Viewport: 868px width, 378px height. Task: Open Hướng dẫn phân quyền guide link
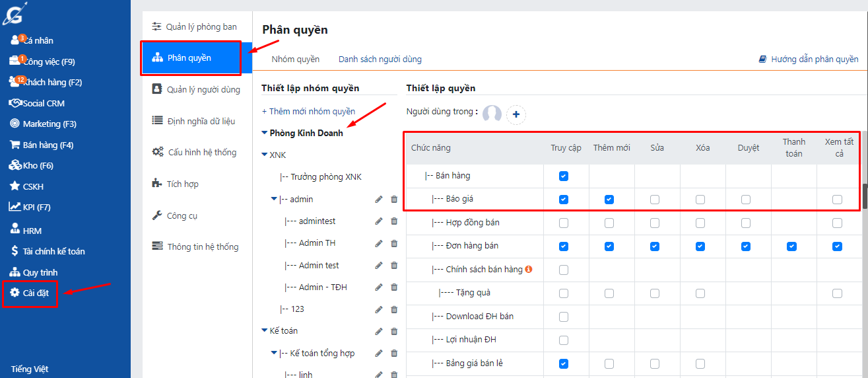[809, 59]
